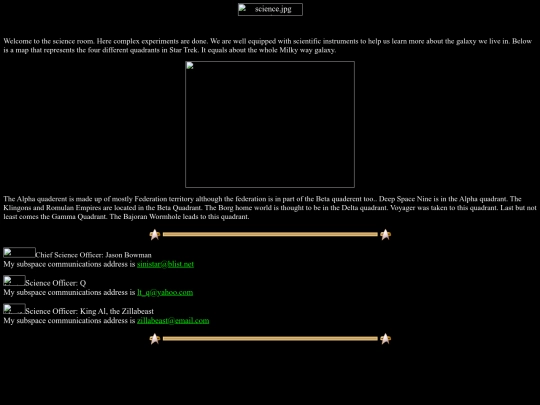The height and width of the screenshot is (405, 540).
Task: Click broken rank image beside King Al, the Zillabeast
Action: pos(14,309)
